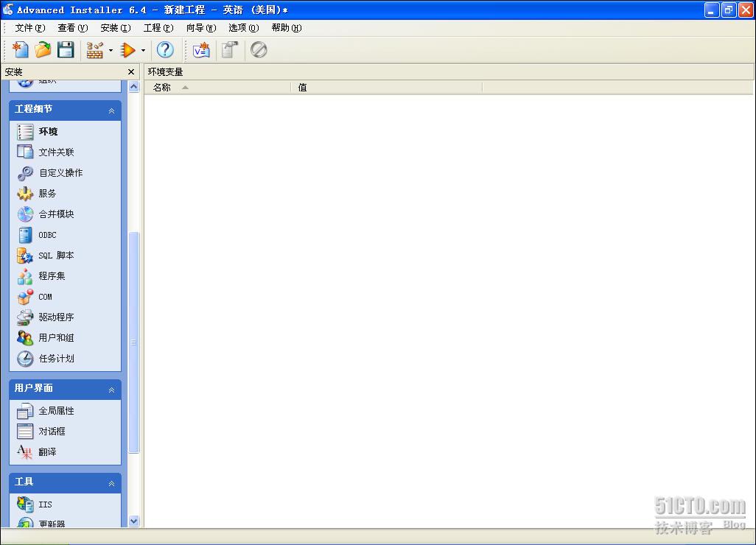The width and height of the screenshot is (756, 545).
Task: Click the sidebar scrollbar up arrow
Action: click(x=134, y=87)
